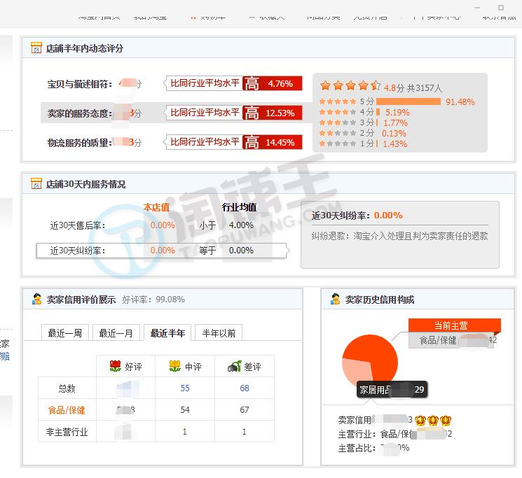Open the 55 neutral reviews total link
Image resolution: width=522 pixels, height=478 pixels.
185,388
